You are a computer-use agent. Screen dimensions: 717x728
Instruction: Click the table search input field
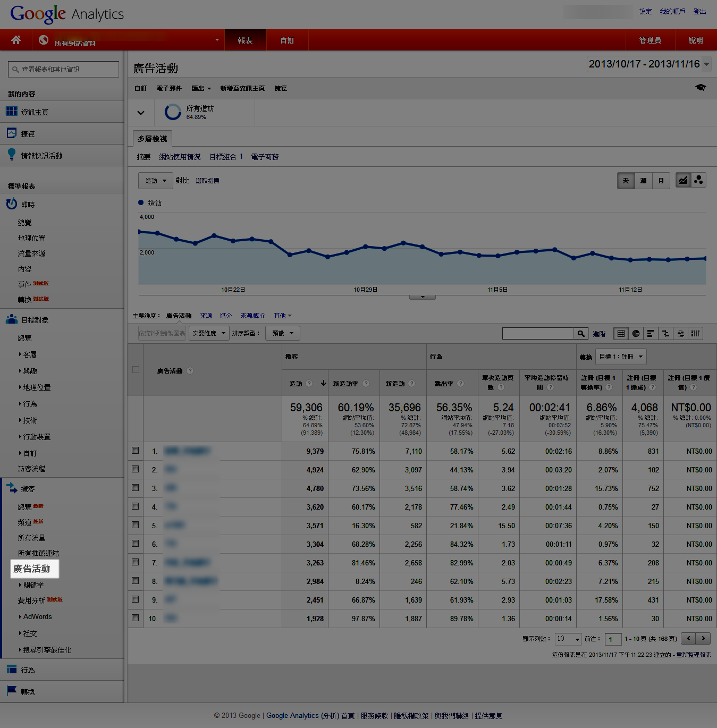coord(538,333)
